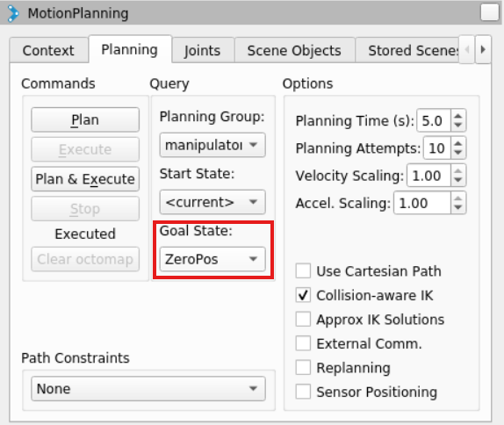Decrease Planning Attempts with down arrow
Image resolution: width=504 pixels, height=425 pixels.
[x=458, y=153]
